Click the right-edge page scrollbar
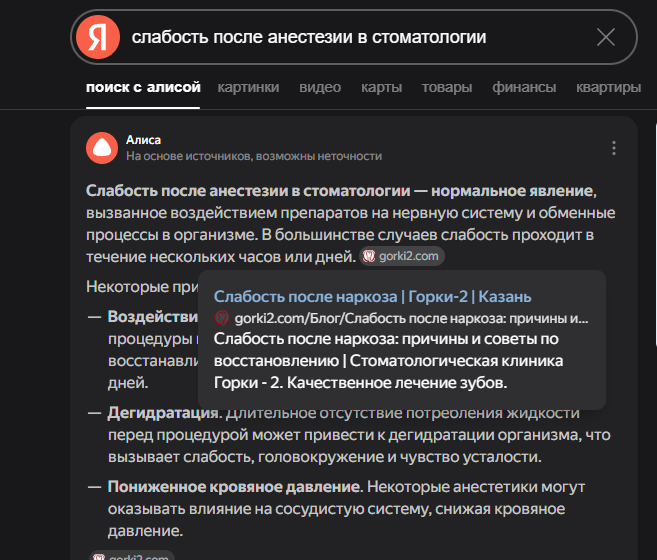The image size is (657, 560). click(x=655, y=235)
